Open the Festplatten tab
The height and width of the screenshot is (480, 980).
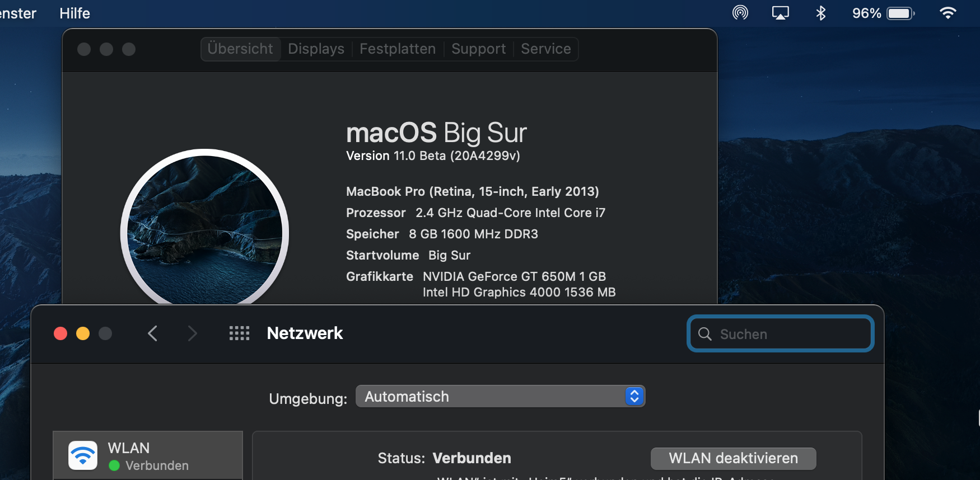398,49
